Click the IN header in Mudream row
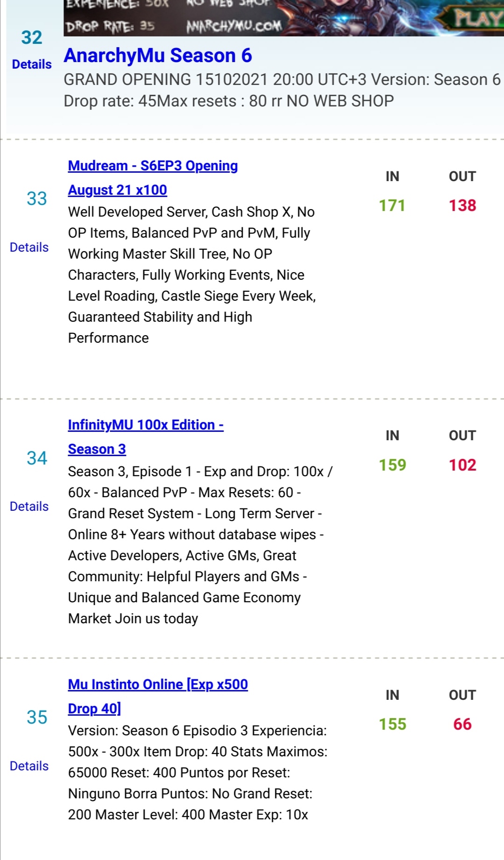504x860 pixels. coord(392,176)
